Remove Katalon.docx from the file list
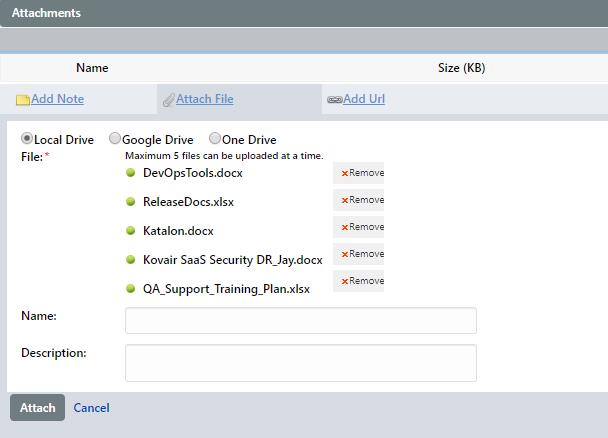The image size is (608, 438). (361, 227)
